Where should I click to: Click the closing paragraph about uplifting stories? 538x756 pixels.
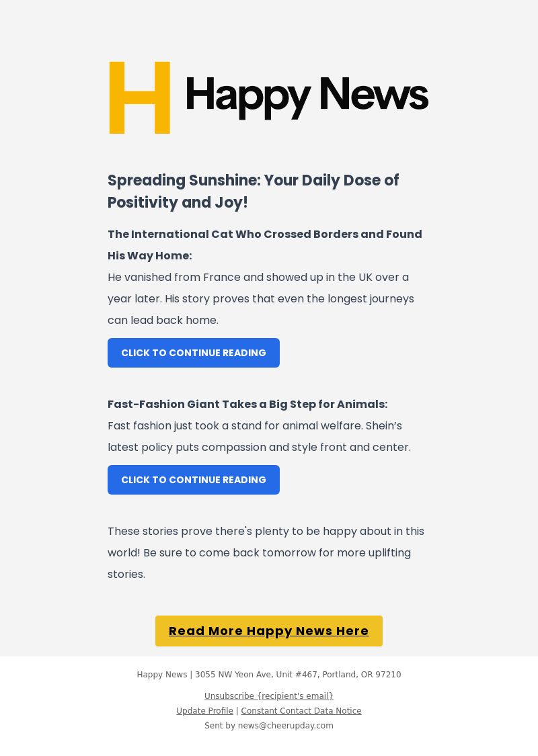[266, 552]
